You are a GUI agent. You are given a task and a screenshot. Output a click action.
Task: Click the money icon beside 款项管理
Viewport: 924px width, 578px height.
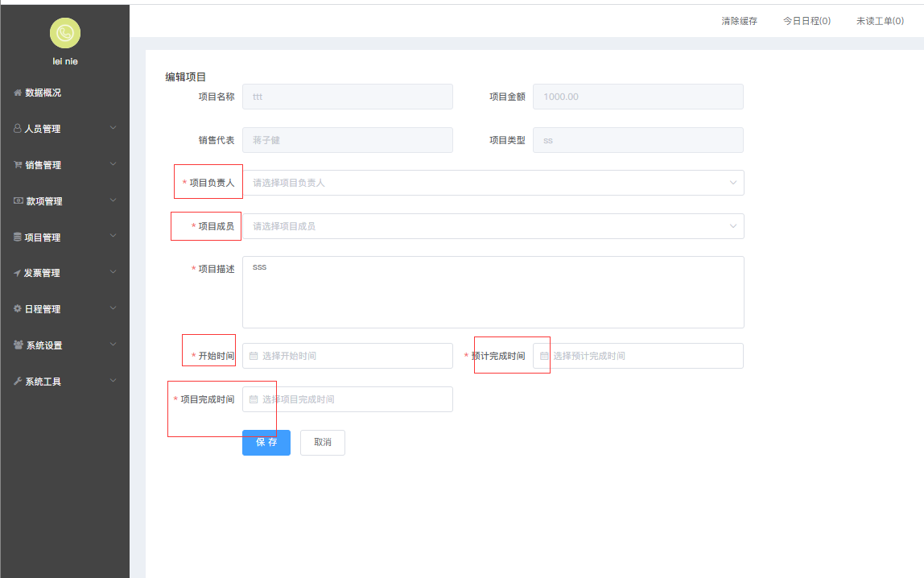pyautogui.click(x=19, y=201)
